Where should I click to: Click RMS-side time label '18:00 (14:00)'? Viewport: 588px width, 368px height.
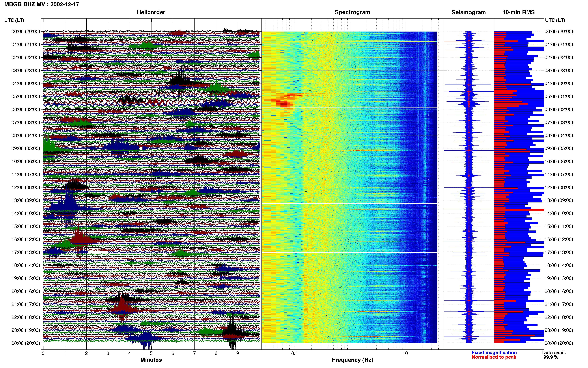click(x=559, y=265)
